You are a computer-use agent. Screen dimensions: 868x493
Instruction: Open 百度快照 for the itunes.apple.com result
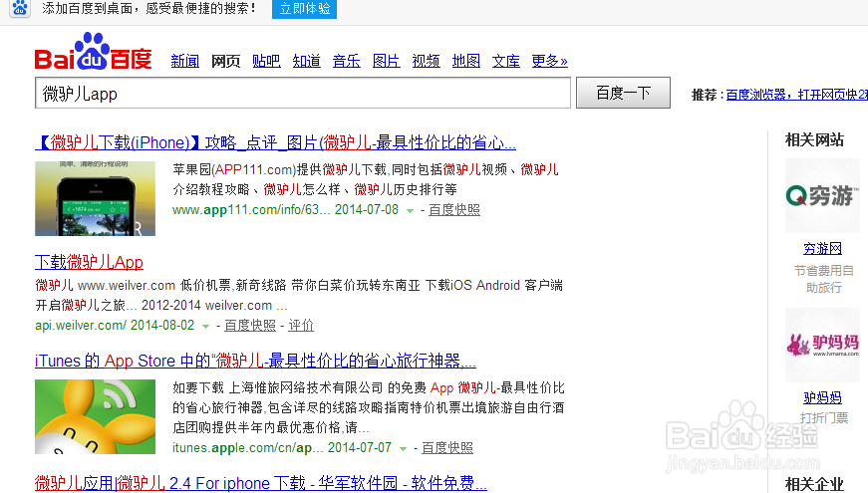(447, 447)
